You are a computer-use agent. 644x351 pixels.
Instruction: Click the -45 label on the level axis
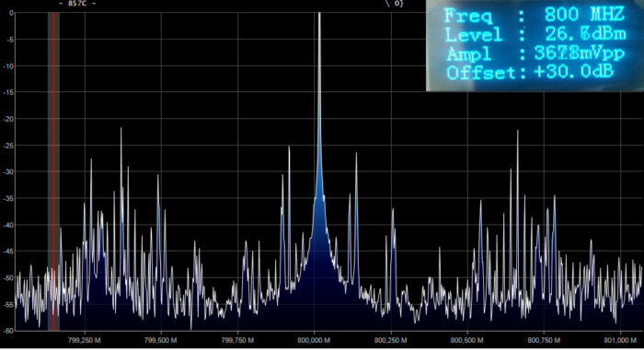tap(8, 251)
